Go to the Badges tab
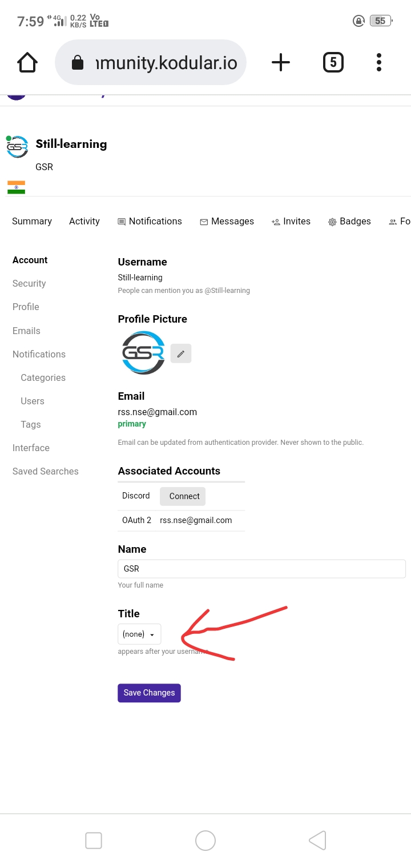This screenshot has height=868, width=411. coord(349,222)
